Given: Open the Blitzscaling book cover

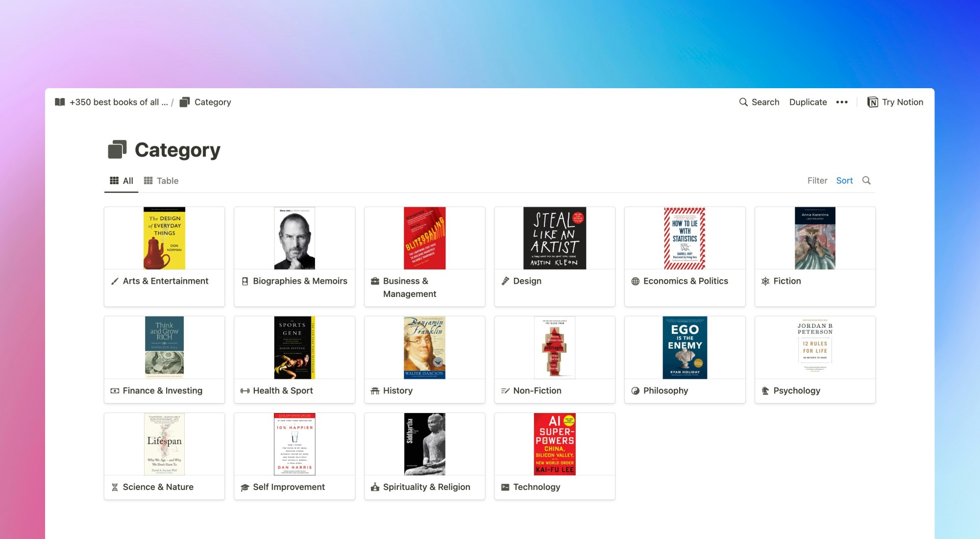Looking at the screenshot, I should 424,238.
